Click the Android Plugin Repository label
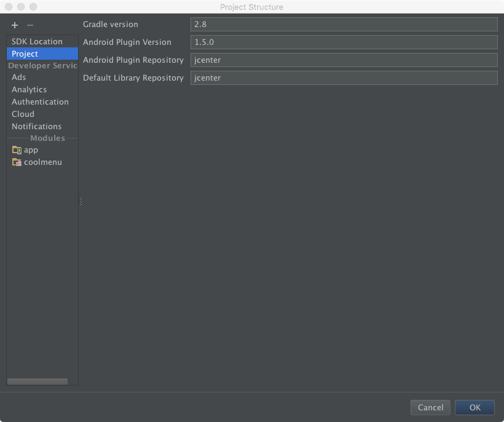This screenshot has height=422, width=504. [x=133, y=60]
